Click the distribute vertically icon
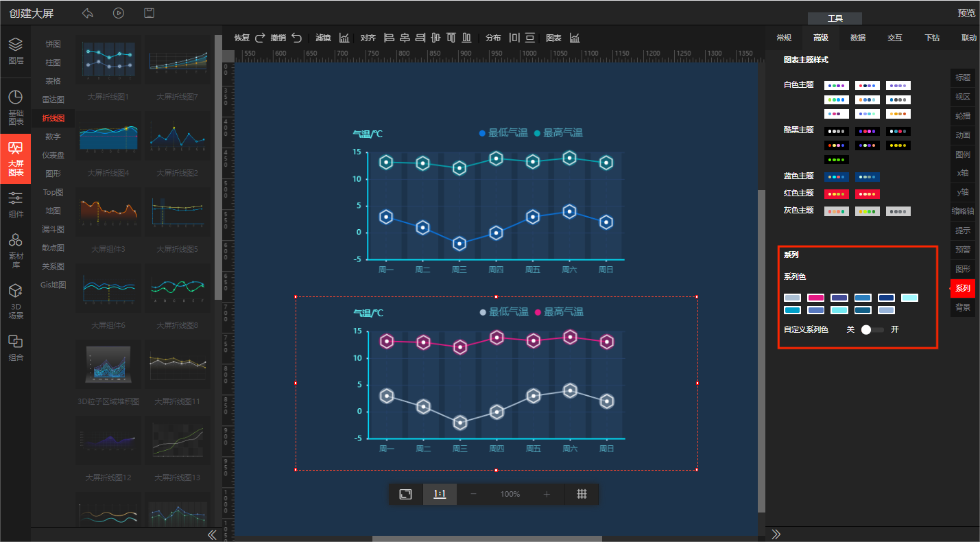This screenshot has height=542, width=980. pyautogui.click(x=530, y=38)
